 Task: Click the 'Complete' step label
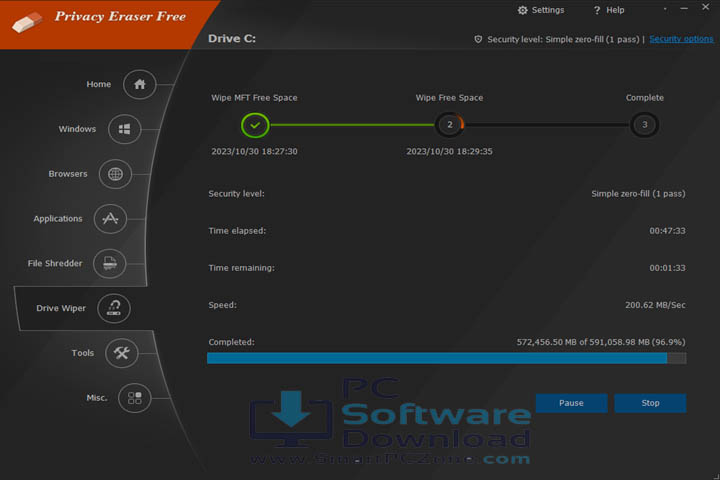[645, 98]
